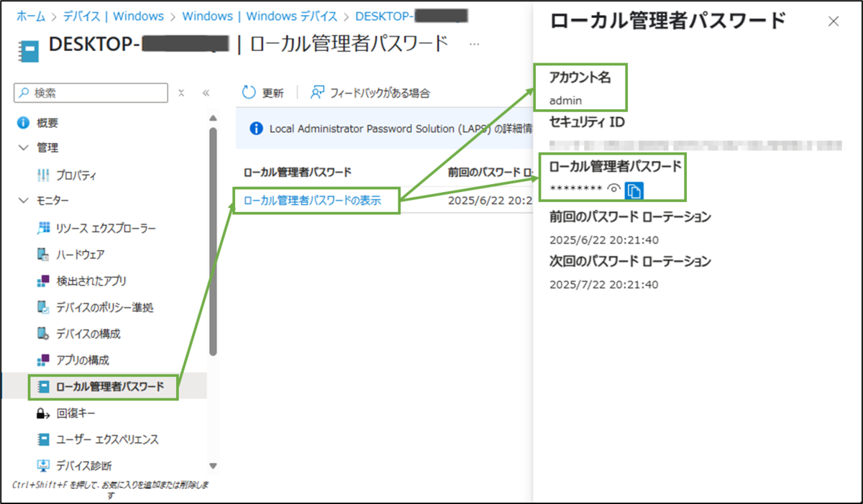Click the LAPS info banner icon
This screenshot has width=863, height=504.
click(x=255, y=129)
